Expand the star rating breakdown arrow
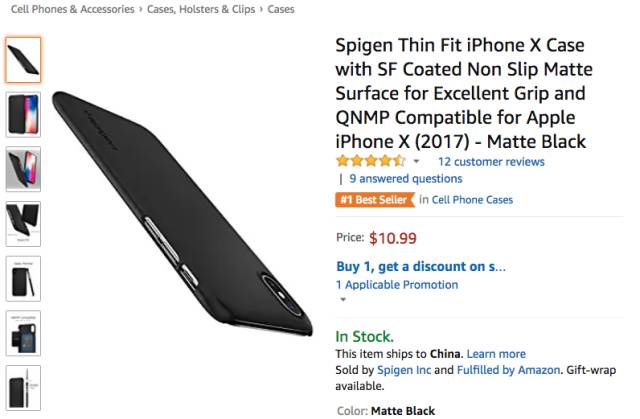The width and height of the screenshot is (640, 419). [416, 162]
